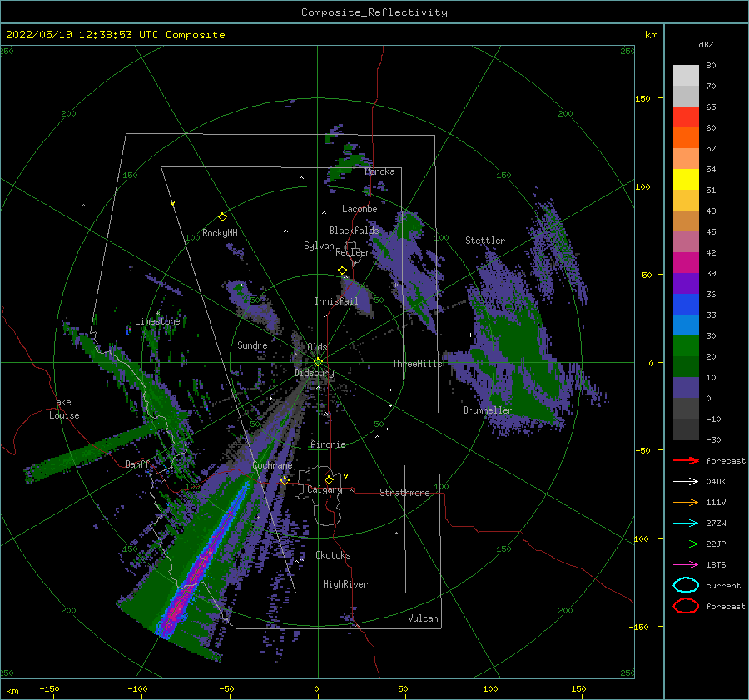The height and width of the screenshot is (700, 749).
Task: Click the orange 111V arrow symbol
Action: [x=686, y=502]
